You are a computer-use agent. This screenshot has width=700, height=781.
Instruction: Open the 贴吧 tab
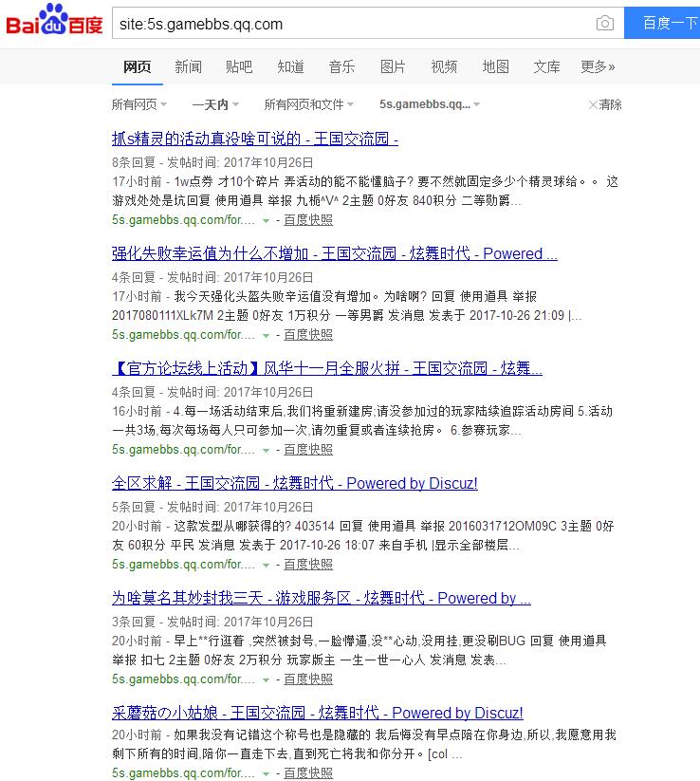(x=239, y=66)
